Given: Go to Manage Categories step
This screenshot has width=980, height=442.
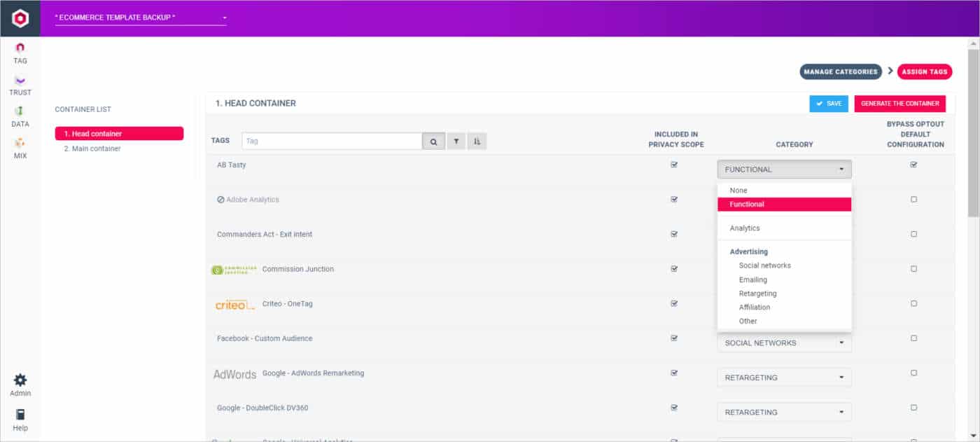Looking at the screenshot, I should tap(841, 71).
